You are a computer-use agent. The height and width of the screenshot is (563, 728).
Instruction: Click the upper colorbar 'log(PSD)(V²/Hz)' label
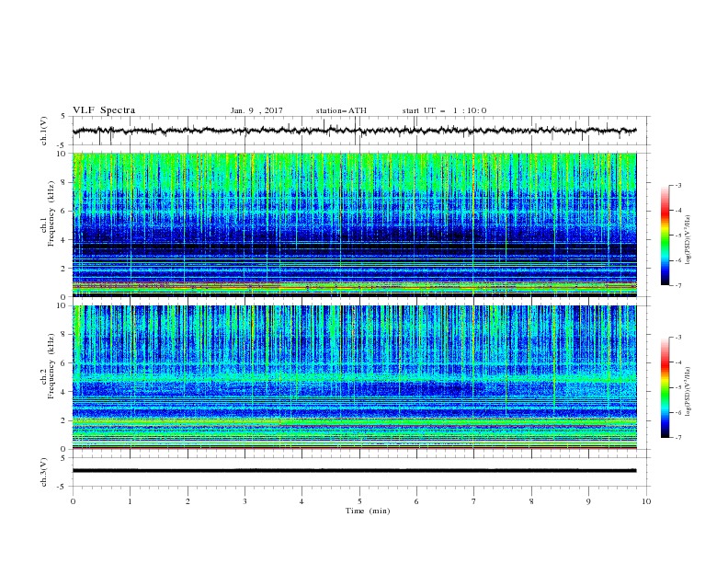tap(688, 240)
